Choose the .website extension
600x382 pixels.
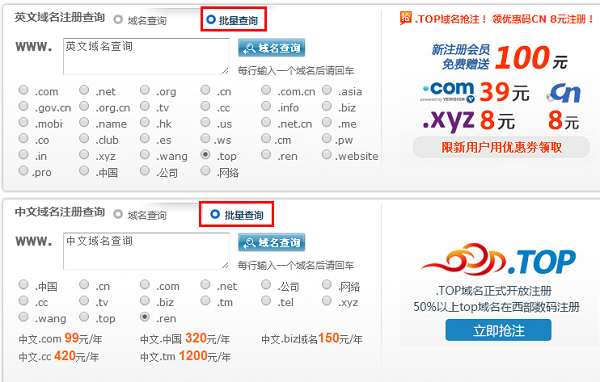(x=326, y=154)
